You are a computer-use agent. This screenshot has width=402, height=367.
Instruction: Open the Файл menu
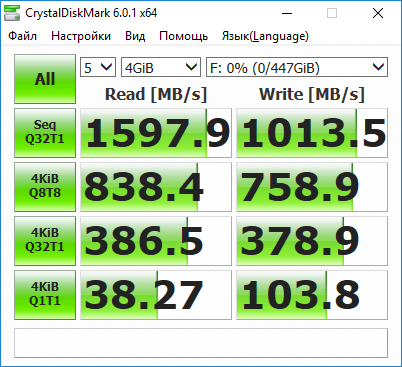coord(23,36)
